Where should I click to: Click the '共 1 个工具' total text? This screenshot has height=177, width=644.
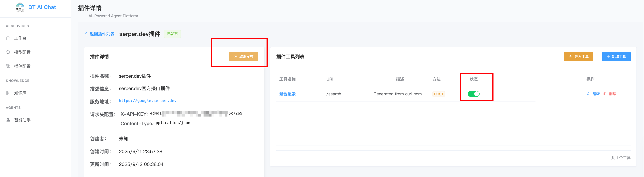point(621,158)
